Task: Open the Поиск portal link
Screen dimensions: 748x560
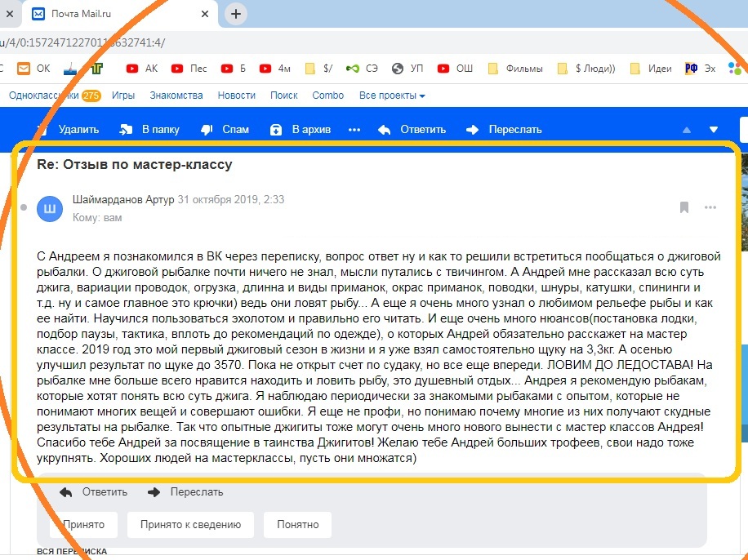Action: (284, 96)
